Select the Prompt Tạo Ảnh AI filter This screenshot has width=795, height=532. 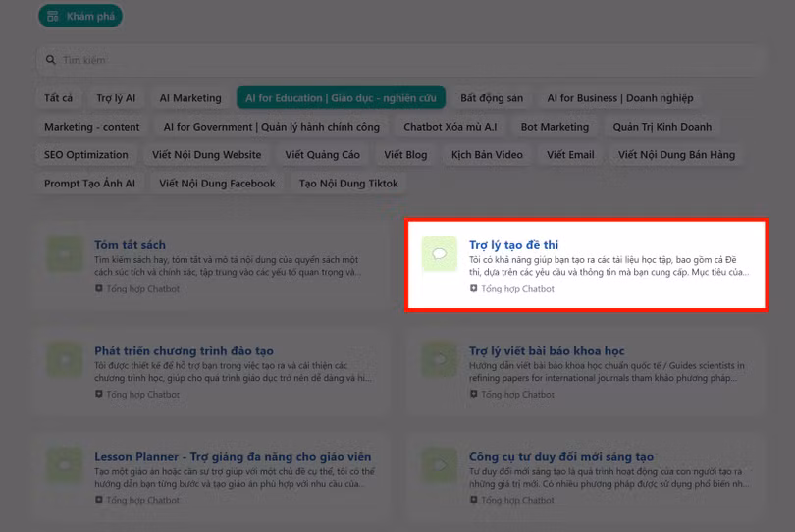click(89, 184)
